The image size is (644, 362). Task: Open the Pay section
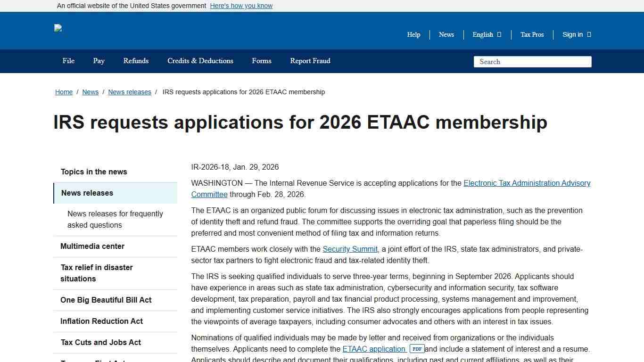pos(99,61)
